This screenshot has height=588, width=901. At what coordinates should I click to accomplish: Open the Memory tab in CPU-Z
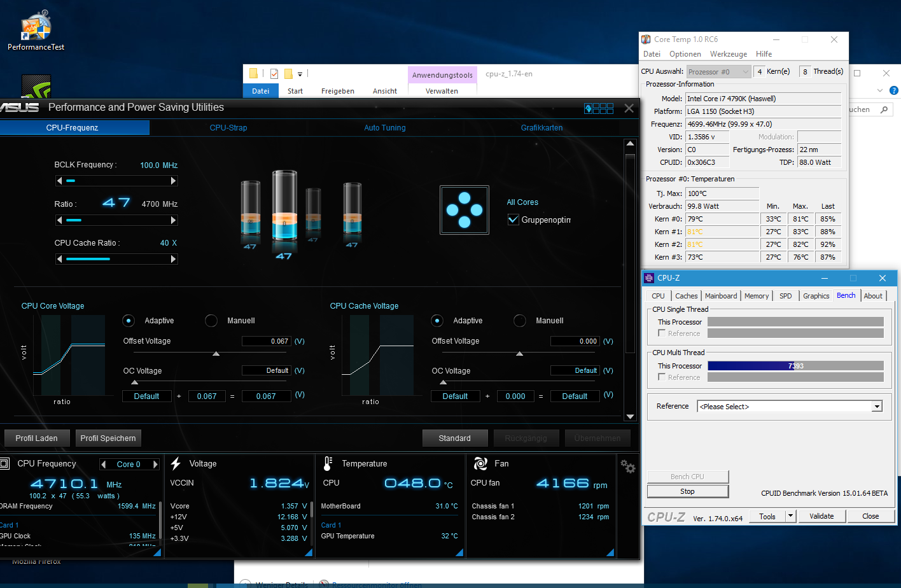click(757, 296)
